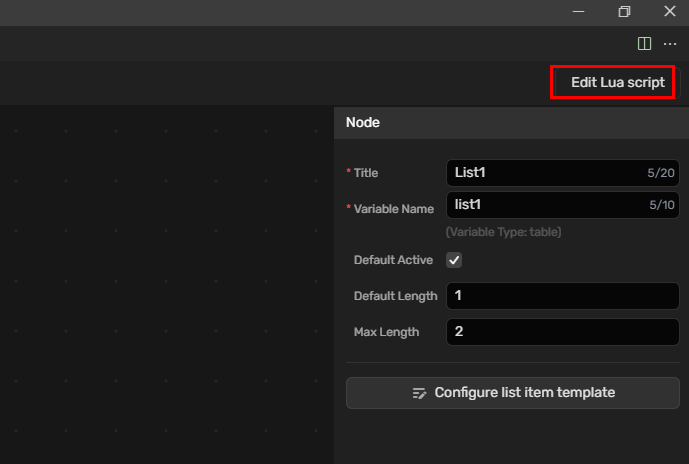Click the 5/10 counter in Variable Name

pyautogui.click(x=660, y=205)
